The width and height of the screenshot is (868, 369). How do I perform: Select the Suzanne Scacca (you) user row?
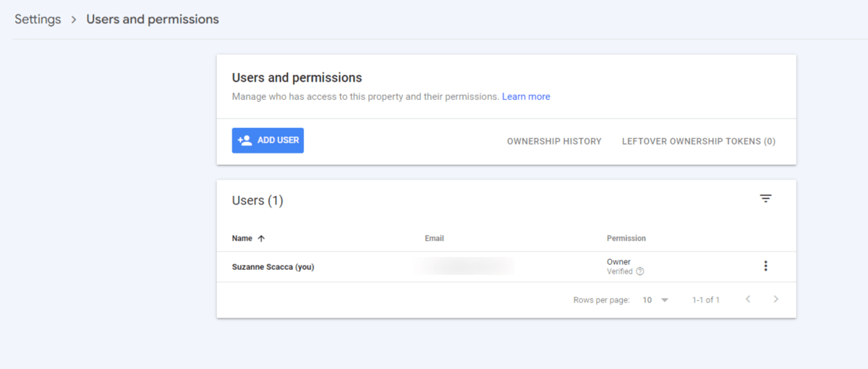[x=273, y=267]
